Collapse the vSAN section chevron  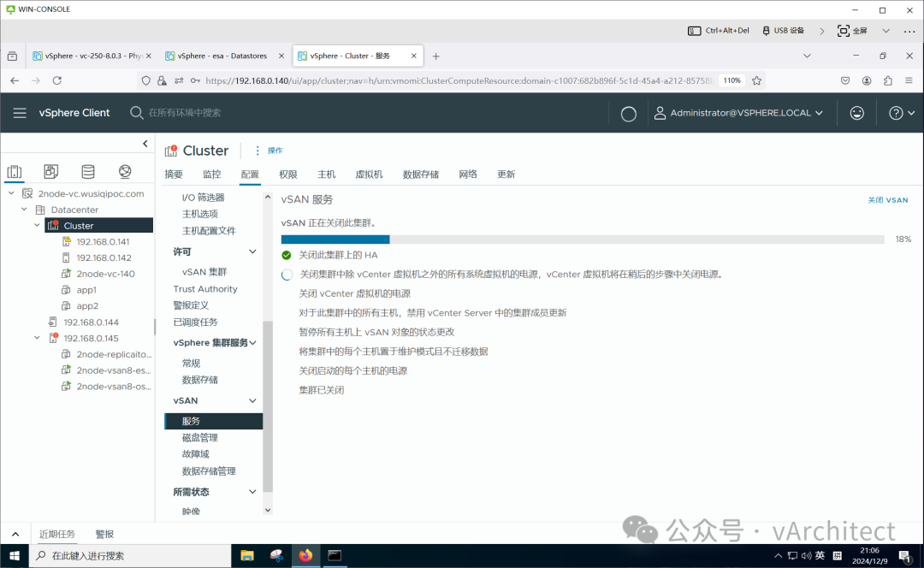[252, 400]
